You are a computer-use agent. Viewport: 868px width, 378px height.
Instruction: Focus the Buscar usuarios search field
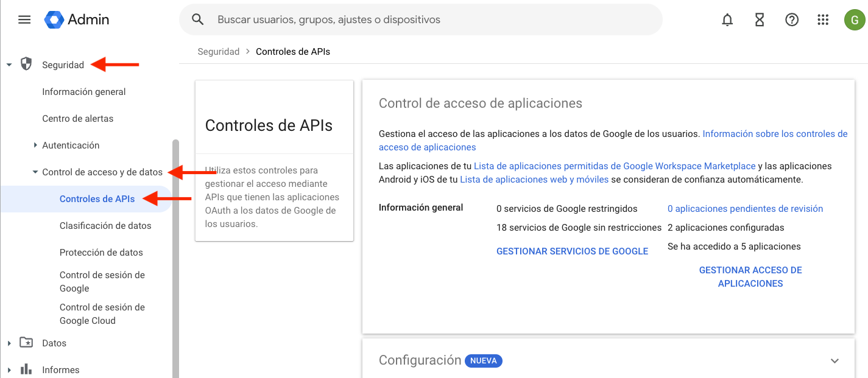(x=426, y=19)
